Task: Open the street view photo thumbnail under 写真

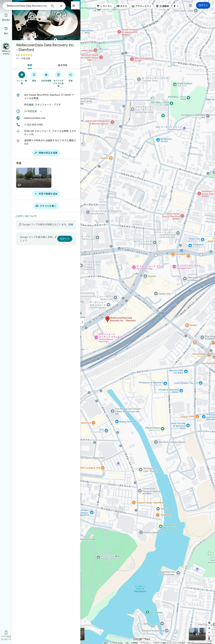Action: 34,178
